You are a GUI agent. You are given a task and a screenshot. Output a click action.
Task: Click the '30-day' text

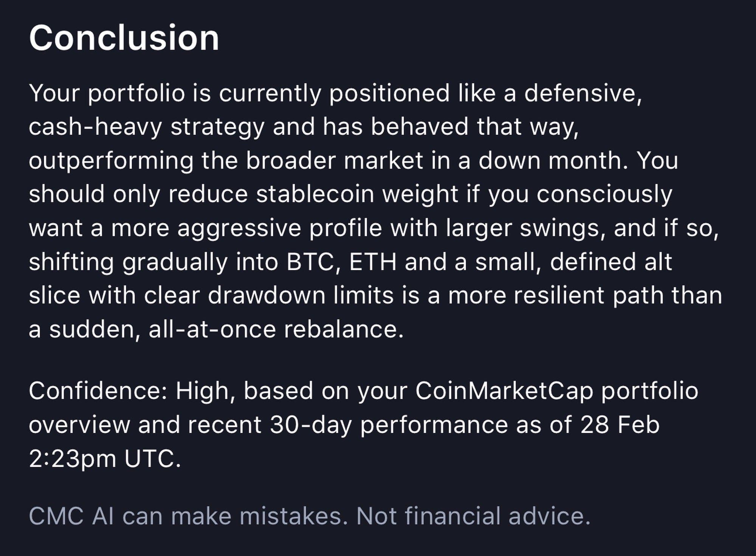[311, 424]
